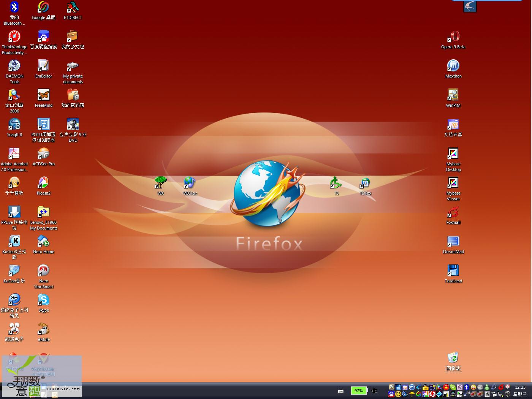Open 文档专家 desktop shortcut

click(453, 128)
